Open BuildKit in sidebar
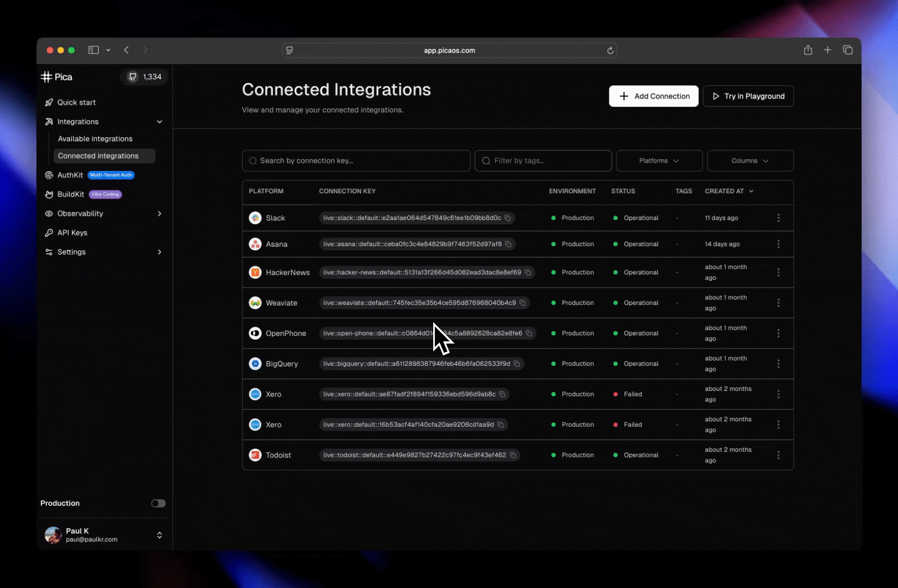Viewport: 898px width, 588px height. 71,194
